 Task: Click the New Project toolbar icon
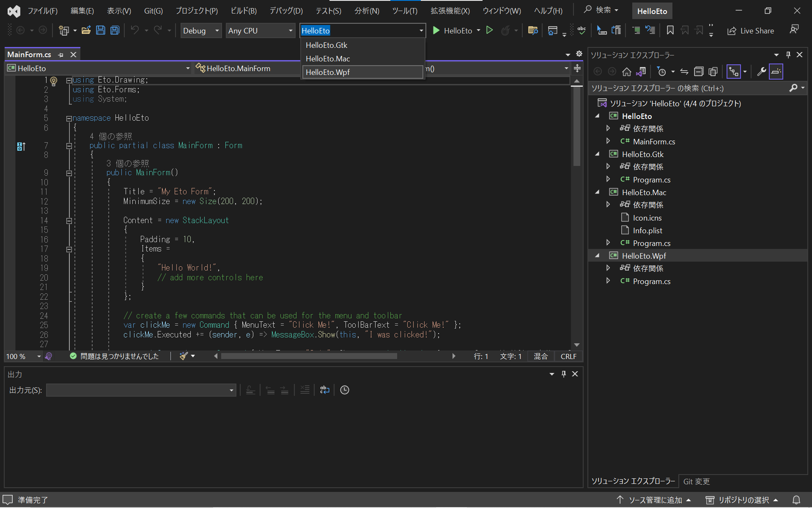click(64, 30)
